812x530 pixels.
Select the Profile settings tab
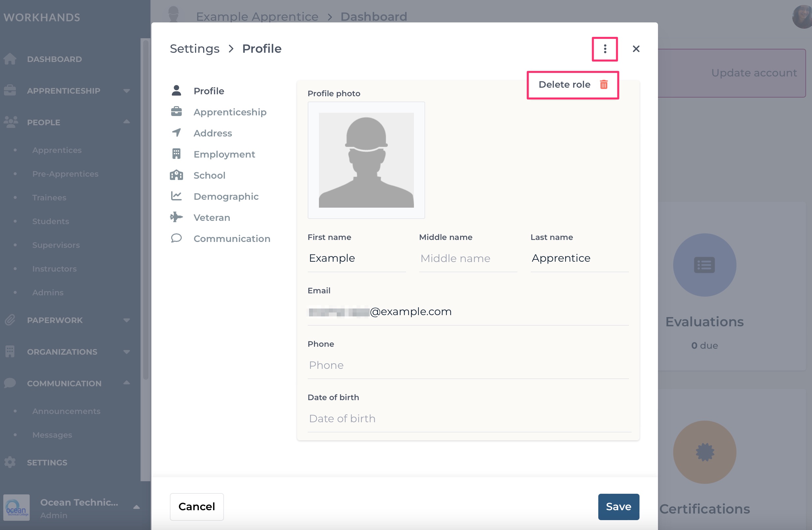pyautogui.click(x=208, y=91)
